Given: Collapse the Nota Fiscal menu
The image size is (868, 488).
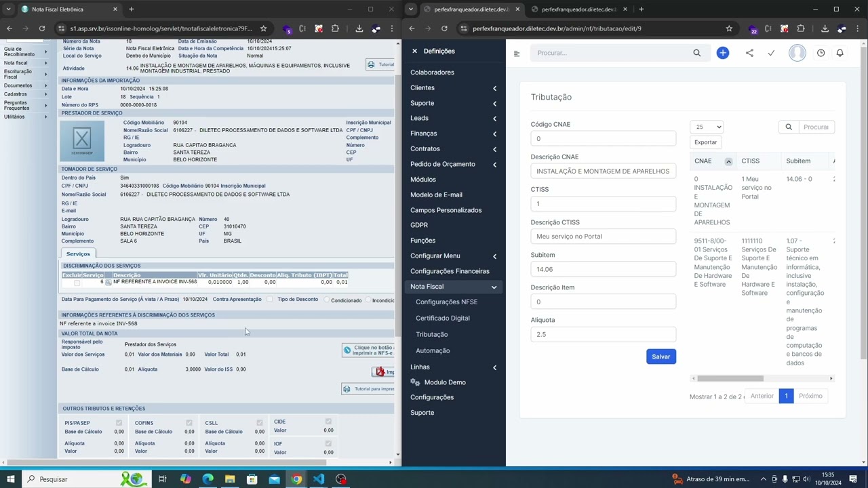Looking at the screenshot, I should coord(454,287).
